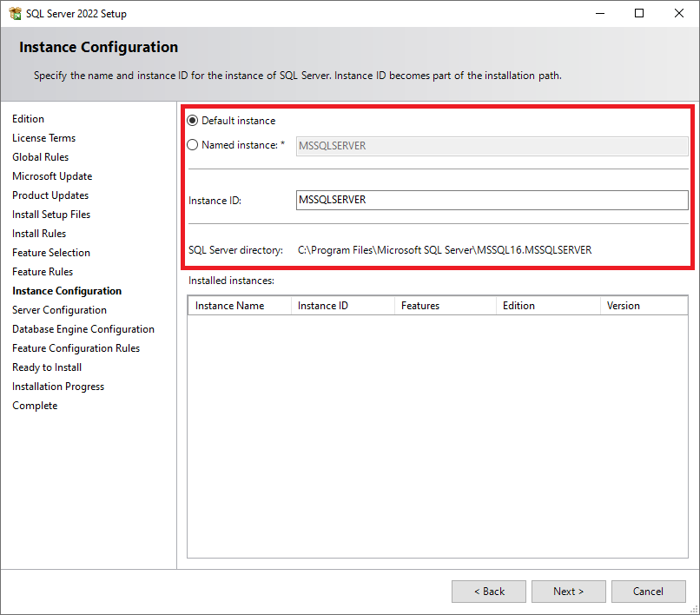Jump to License Terms step
Screen dimensions: 700x615
(x=43, y=138)
